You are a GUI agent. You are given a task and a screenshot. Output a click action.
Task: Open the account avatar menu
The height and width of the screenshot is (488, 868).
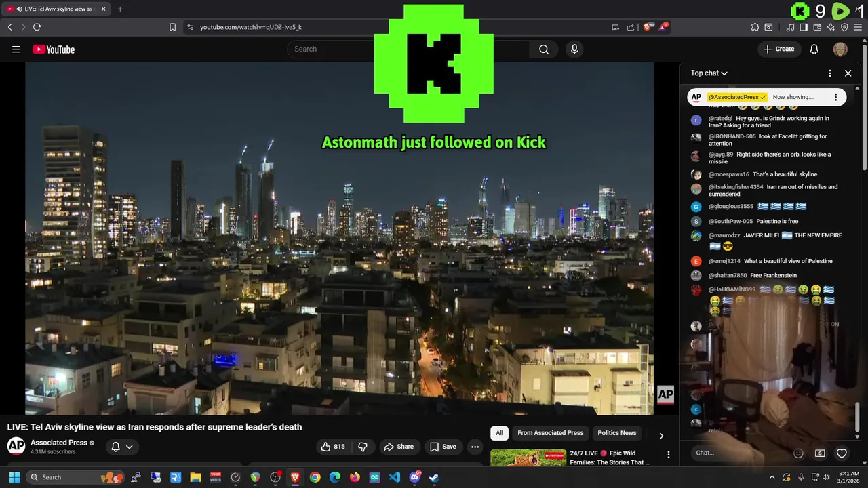click(840, 49)
